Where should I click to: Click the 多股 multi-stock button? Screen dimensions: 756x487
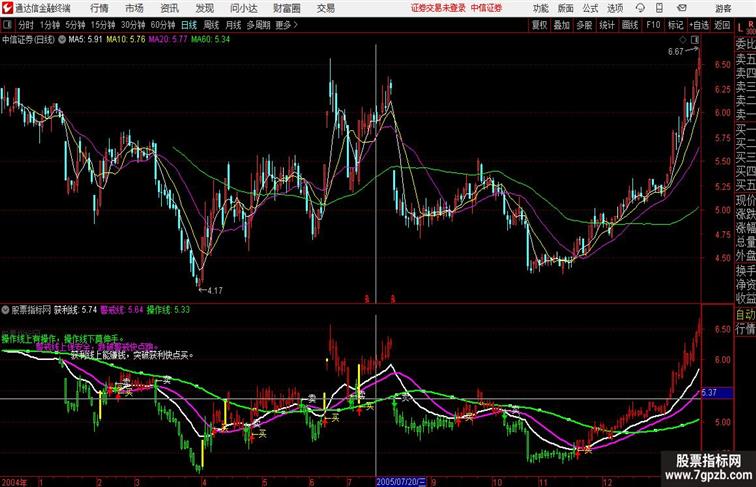[584, 25]
